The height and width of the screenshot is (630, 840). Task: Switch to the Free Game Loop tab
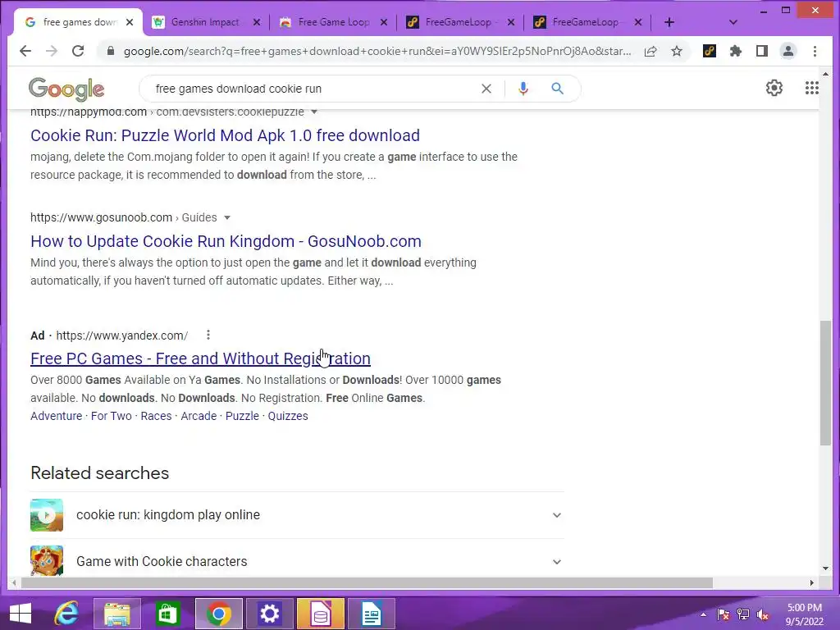(x=333, y=22)
